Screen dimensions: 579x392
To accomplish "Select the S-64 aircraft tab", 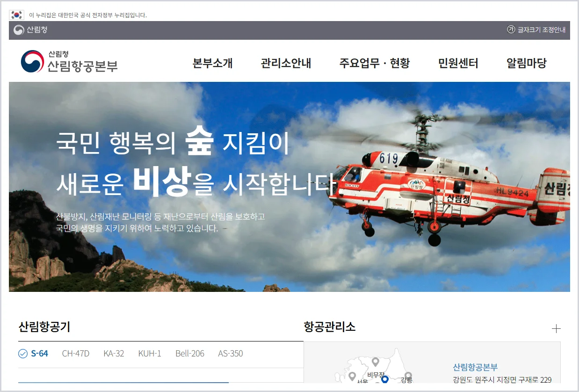I will coord(33,354).
